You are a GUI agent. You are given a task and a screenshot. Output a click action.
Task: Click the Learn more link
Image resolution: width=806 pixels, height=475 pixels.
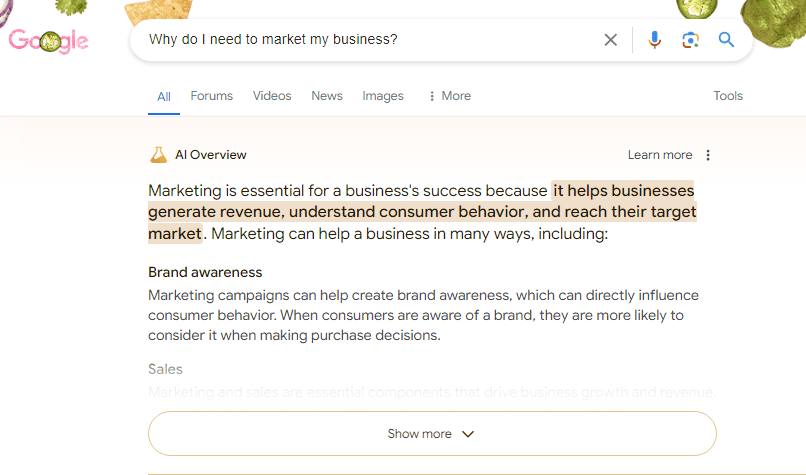click(660, 155)
